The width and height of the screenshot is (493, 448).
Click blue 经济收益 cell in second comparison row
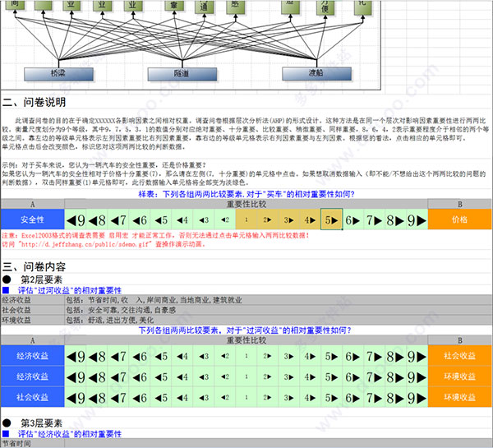coord(33,376)
